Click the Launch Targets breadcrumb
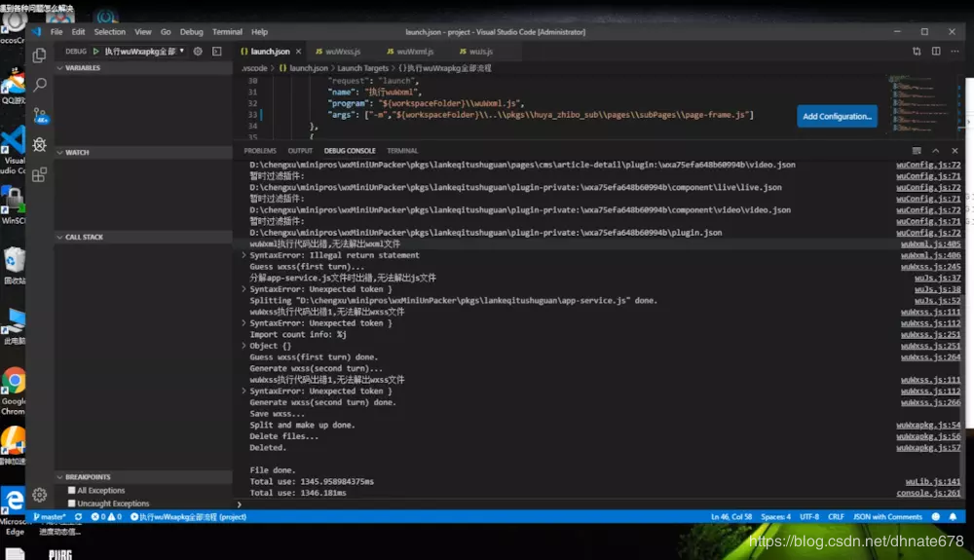 pyautogui.click(x=362, y=68)
